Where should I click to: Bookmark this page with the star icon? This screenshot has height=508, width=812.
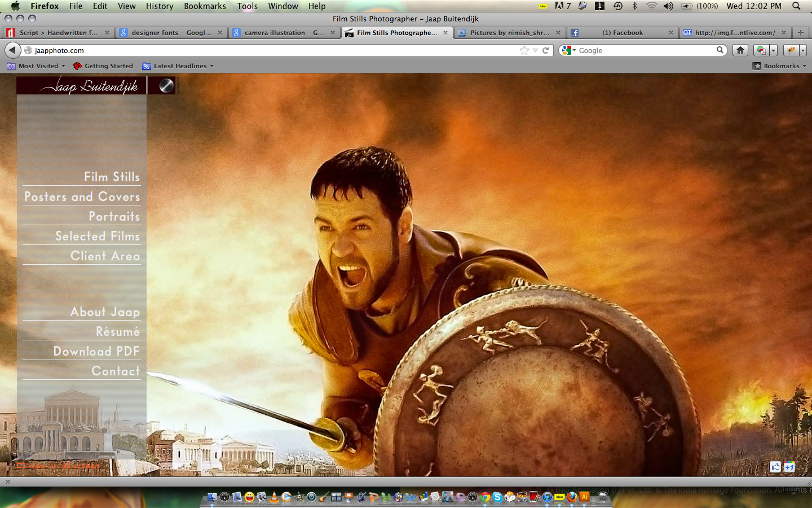[x=524, y=50]
